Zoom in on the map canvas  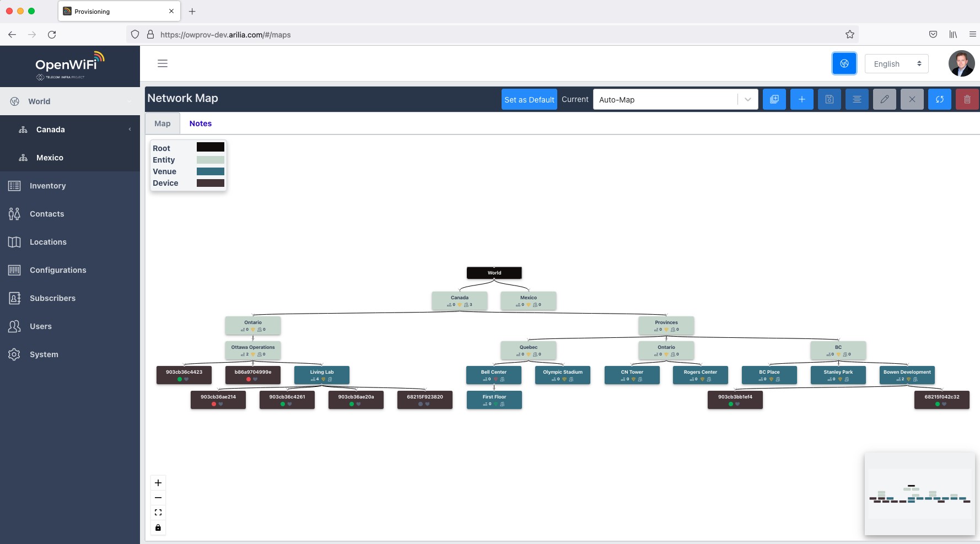point(158,483)
